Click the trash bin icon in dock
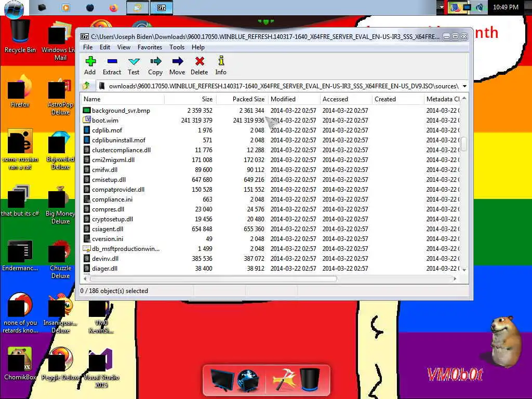The width and height of the screenshot is (532, 399). pyautogui.click(x=310, y=379)
